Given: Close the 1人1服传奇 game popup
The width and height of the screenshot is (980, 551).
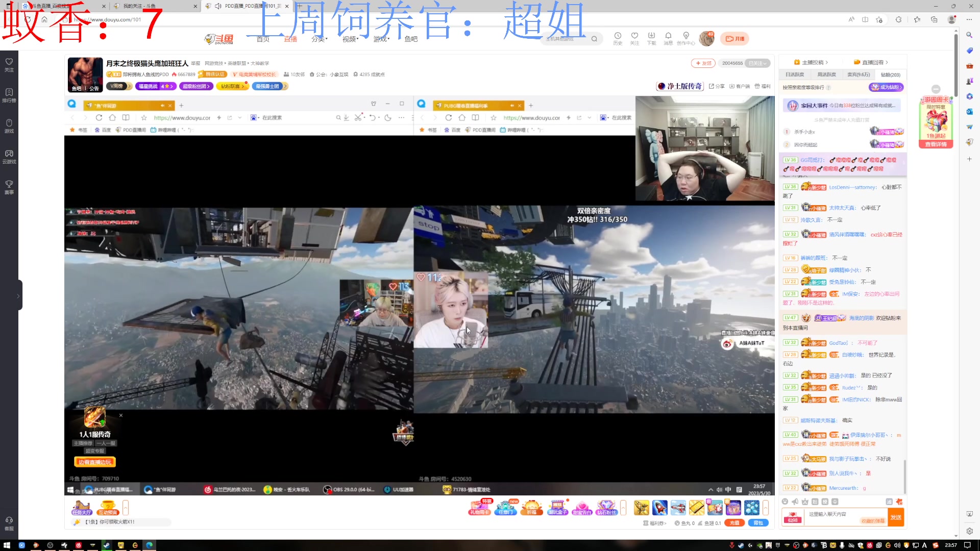Looking at the screenshot, I should pyautogui.click(x=121, y=415).
